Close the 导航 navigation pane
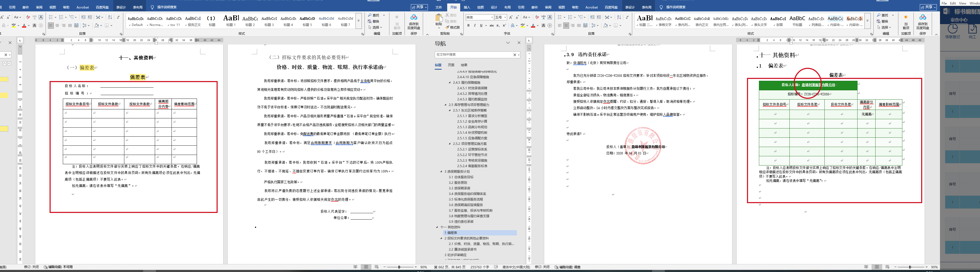Screen dimensions: 980x272 pyautogui.click(x=519, y=43)
